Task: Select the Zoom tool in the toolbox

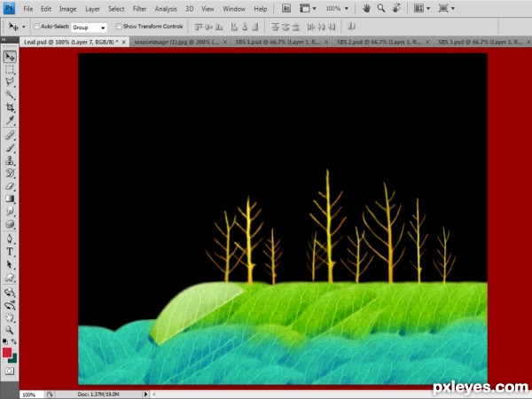Action: pos(10,330)
